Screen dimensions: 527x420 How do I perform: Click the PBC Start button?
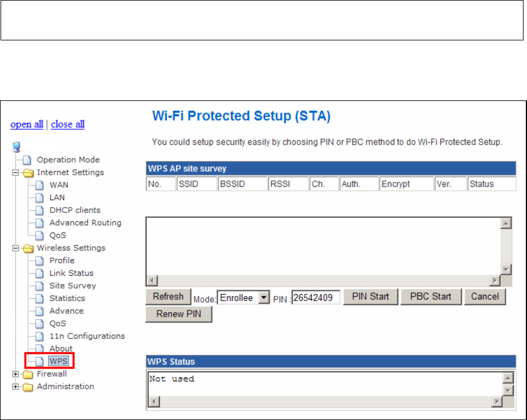tap(431, 297)
